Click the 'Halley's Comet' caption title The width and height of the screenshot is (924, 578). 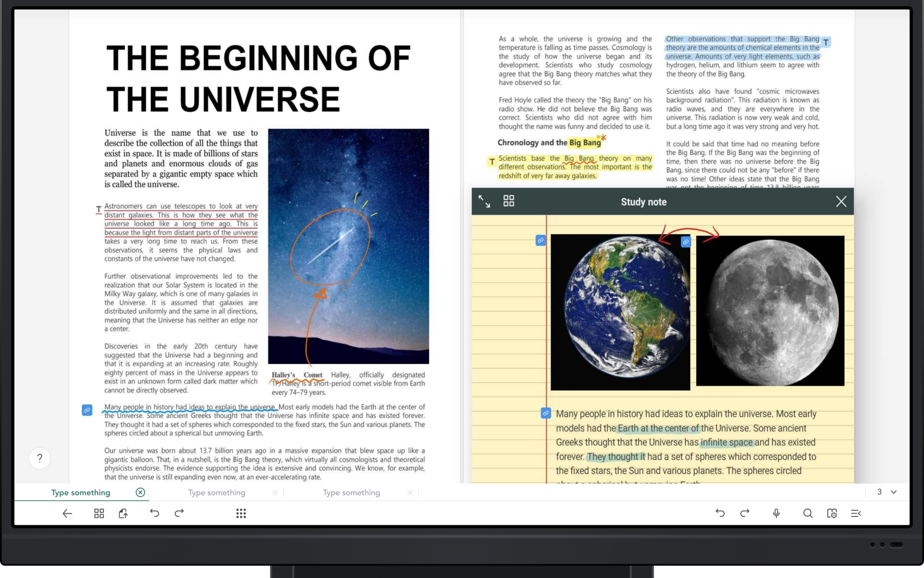click(297, 375)
